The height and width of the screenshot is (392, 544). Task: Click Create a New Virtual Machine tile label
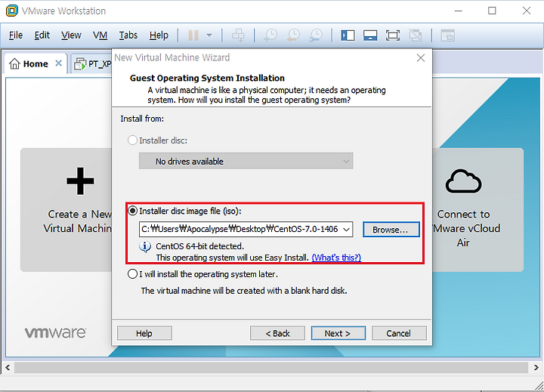point(78,221)
